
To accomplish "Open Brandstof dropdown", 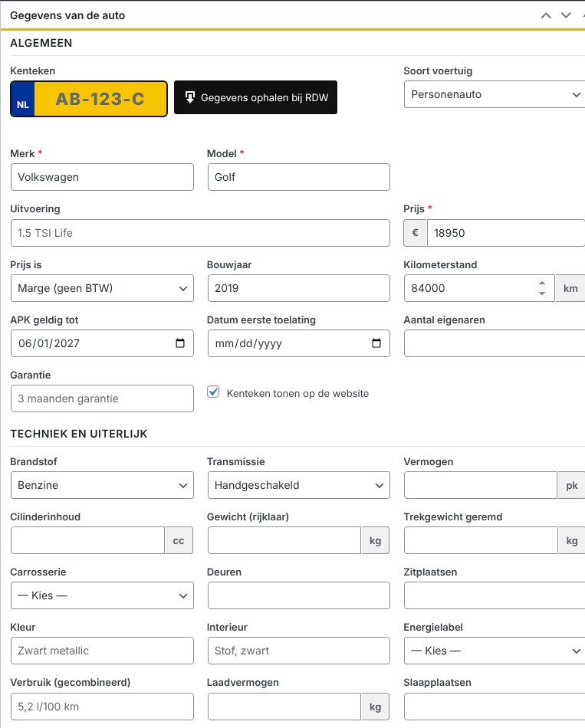I will tap(102, 485).
